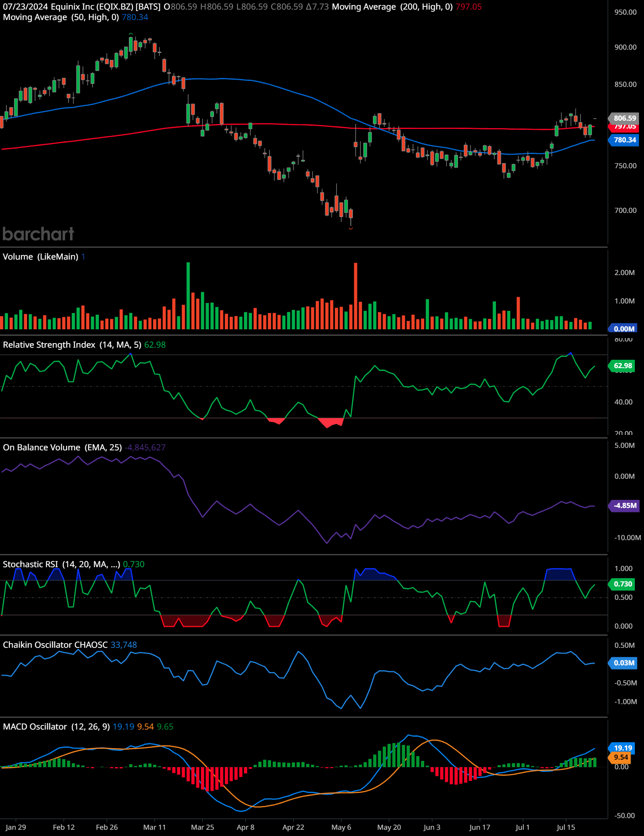Screen dimensions: 644x836
Task: Click the 0.00M volume axis tag
Action: (x=623, y=329)
